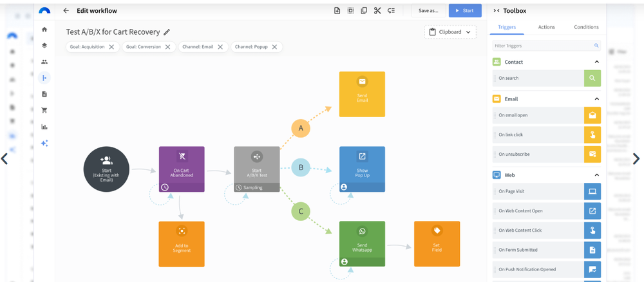Click the Save as... button
This screenshot has width=644, height=282.
tap(428, 11)
